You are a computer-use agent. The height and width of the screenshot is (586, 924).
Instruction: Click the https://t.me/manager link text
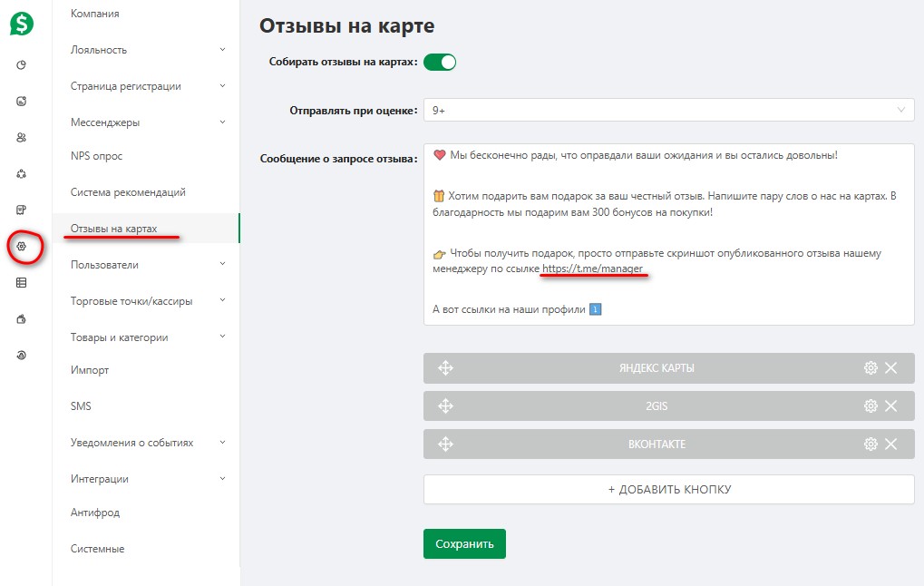tap(592, 269)
